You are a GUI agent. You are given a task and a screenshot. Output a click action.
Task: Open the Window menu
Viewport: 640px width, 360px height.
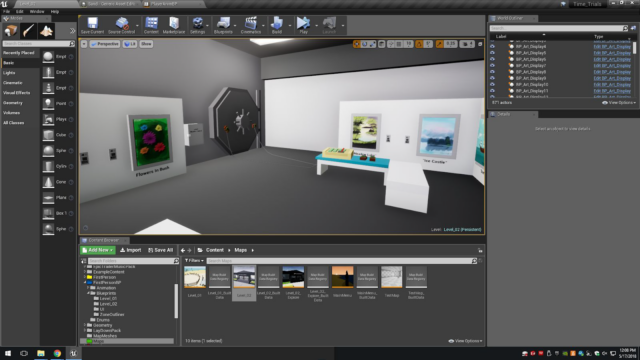(37, 11)
